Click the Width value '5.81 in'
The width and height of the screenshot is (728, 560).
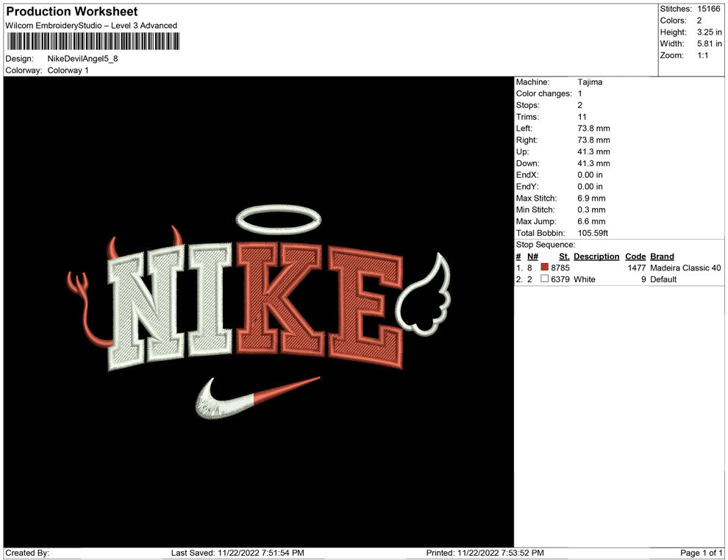(x=710, y=43)
